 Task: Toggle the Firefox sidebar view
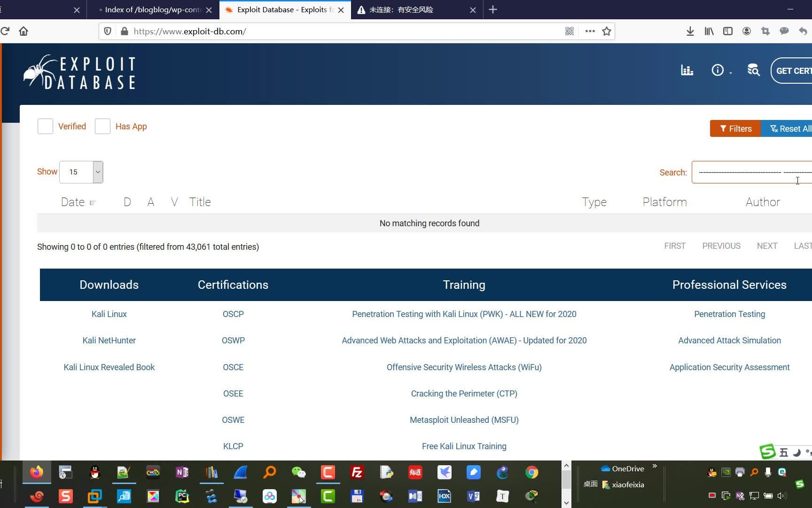pyautogui.click(x=728, y=32)
